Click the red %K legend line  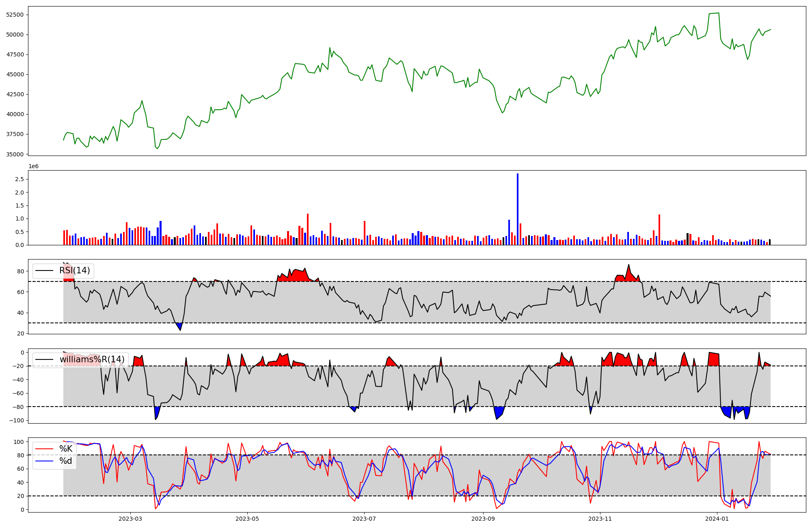45,449
